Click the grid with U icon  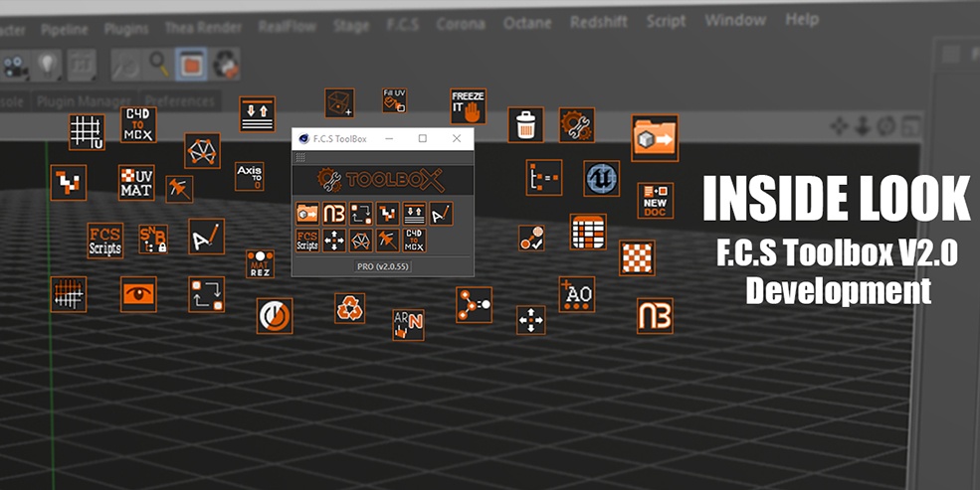87,132
